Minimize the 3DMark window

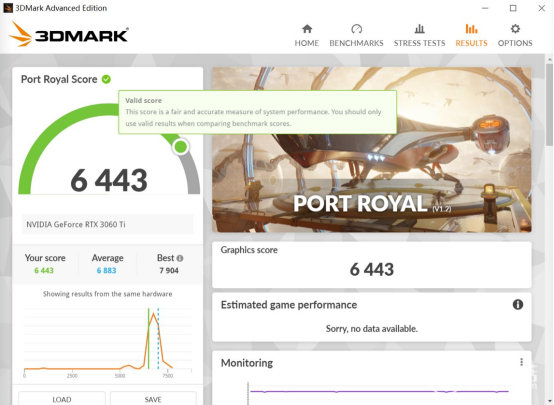tap(485, 8)
